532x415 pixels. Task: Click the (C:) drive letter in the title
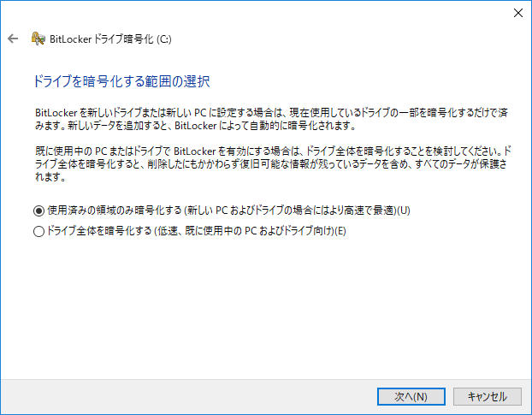click(164, 39)
